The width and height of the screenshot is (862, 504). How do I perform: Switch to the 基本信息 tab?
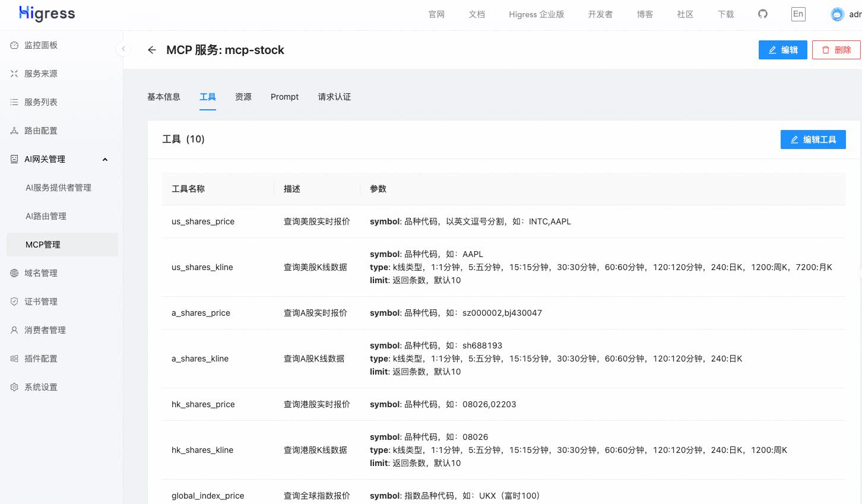(x=164, y=97)
